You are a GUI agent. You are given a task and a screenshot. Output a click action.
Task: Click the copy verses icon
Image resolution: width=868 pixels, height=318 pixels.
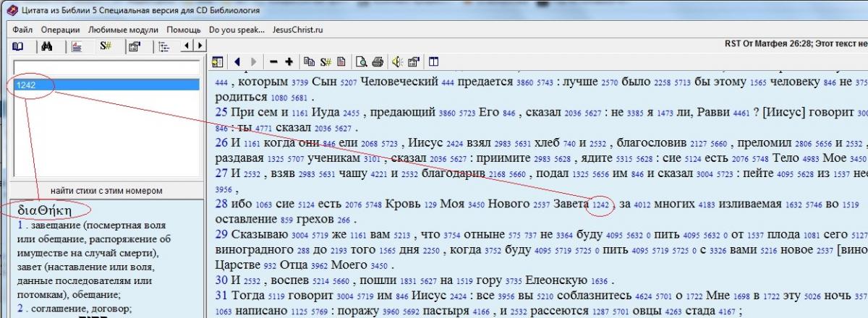click(310, 61)
